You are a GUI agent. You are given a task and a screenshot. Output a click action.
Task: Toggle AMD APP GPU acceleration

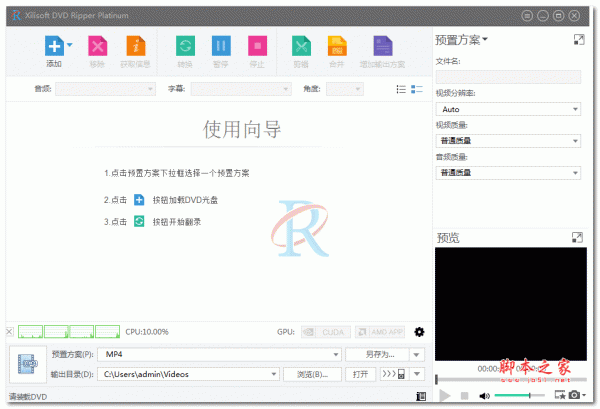click(x=380, y=332)
